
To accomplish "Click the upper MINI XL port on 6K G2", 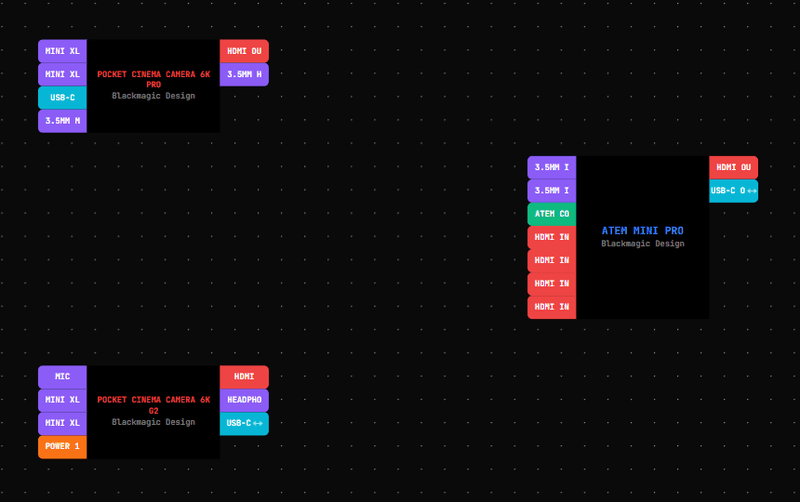I will click(x=62, y=400).
